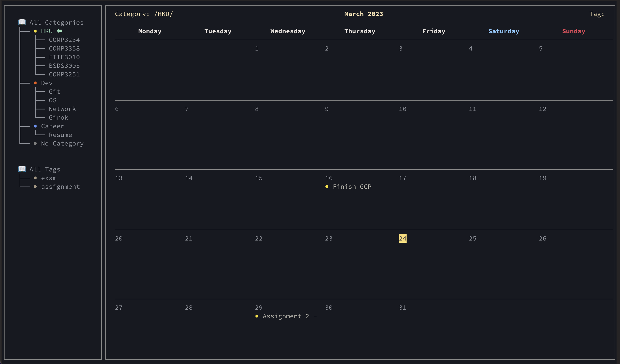
Task: Select the Network category
Action: point(62,109)
